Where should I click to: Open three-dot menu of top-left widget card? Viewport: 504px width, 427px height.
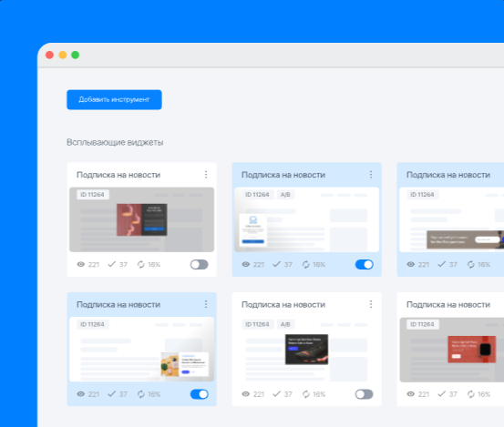coord(206,174)
